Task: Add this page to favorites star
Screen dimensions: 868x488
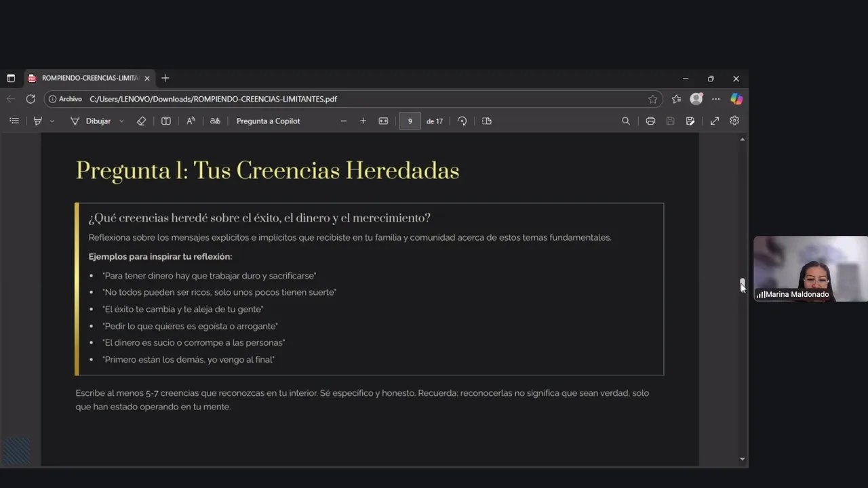Action: (652, 99)
